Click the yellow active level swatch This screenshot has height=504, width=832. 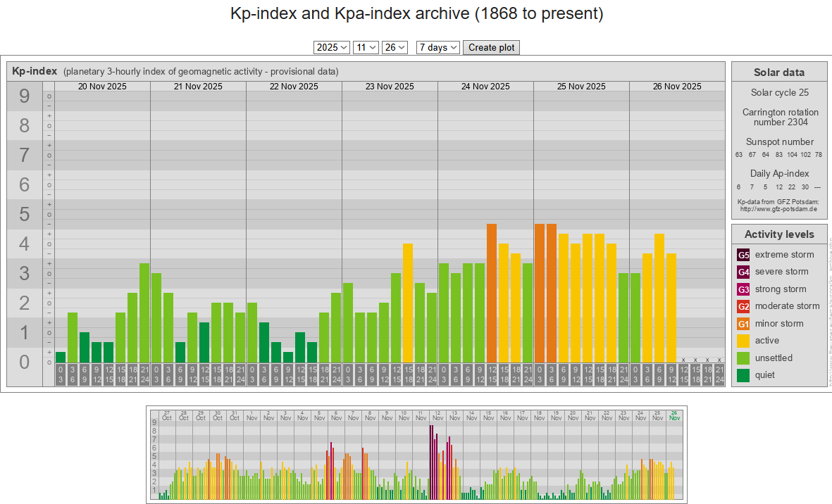[743, 341]
